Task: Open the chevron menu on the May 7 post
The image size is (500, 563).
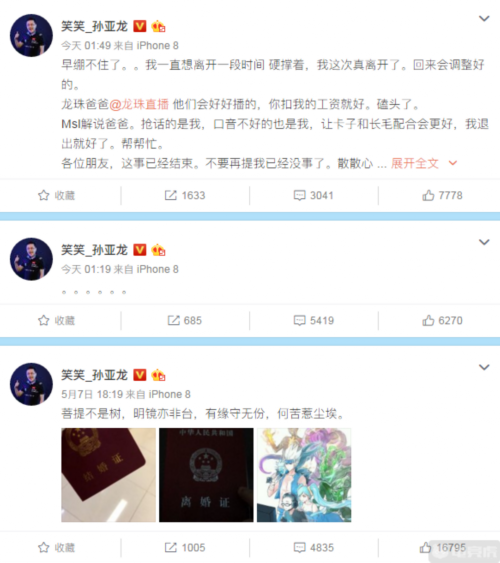Action: pyautogui.click(x=484, y=367)
